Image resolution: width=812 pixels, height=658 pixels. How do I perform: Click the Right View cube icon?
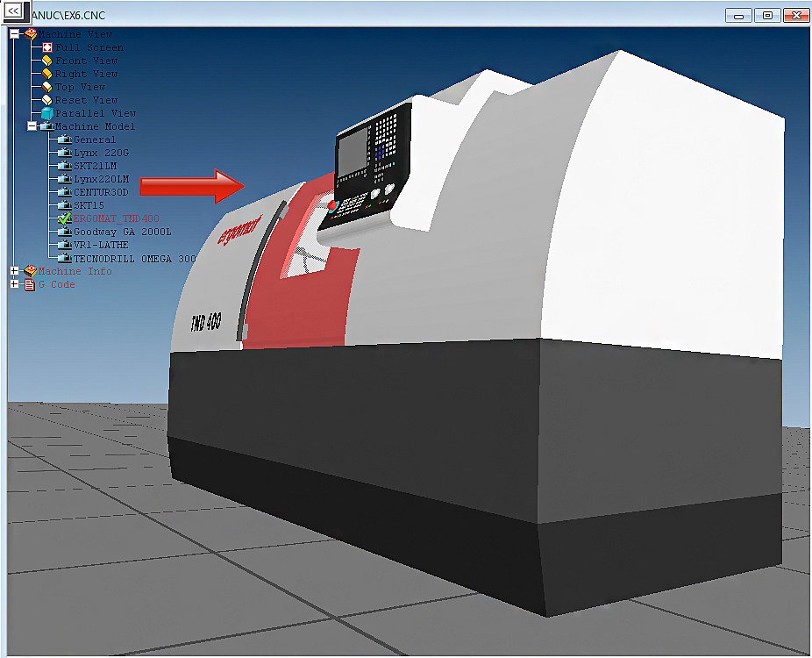(47, 74)
